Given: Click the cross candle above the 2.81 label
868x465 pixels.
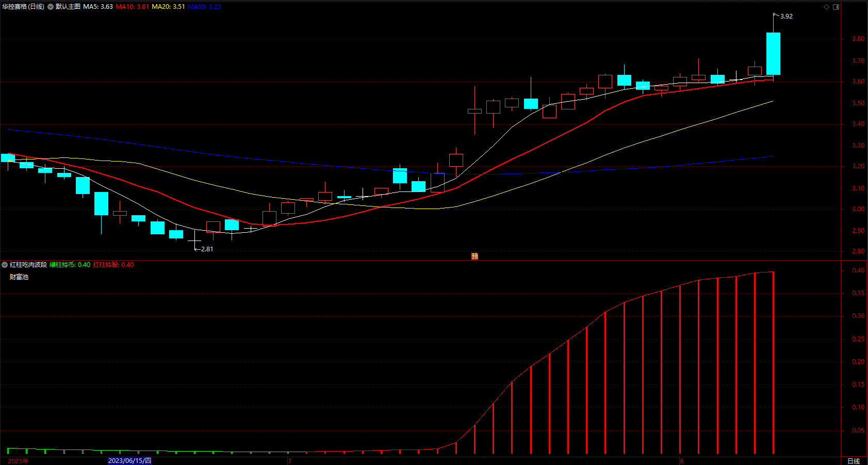Looking at the screenshot, I should click(194, 240).
